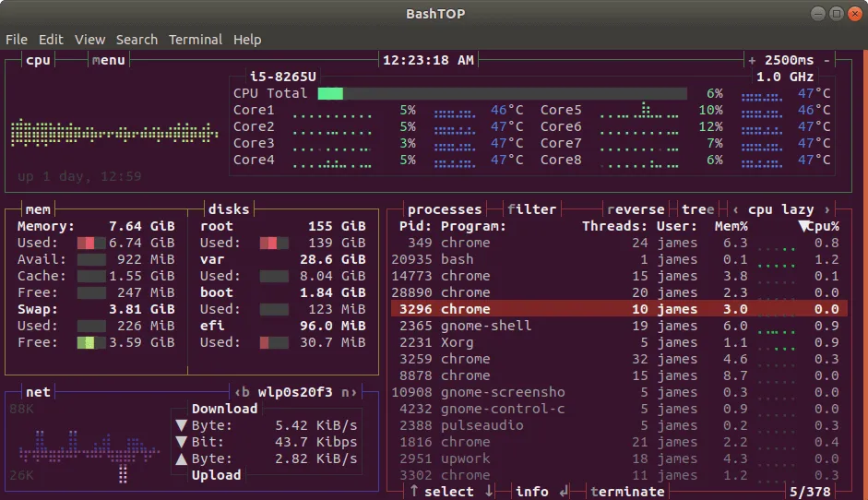
Task: Click the efi Used meter bar
Action: (274, 342)
